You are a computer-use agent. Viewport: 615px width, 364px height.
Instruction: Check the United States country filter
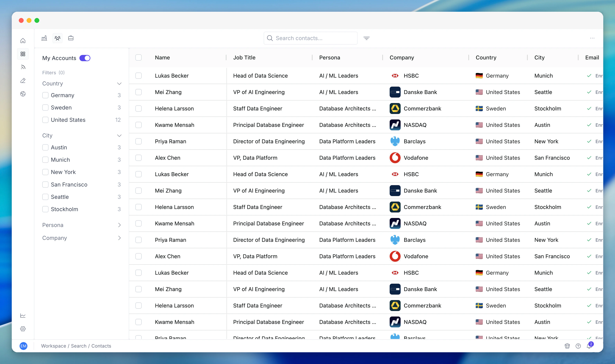pyautogui.click(x=45, y=120)
